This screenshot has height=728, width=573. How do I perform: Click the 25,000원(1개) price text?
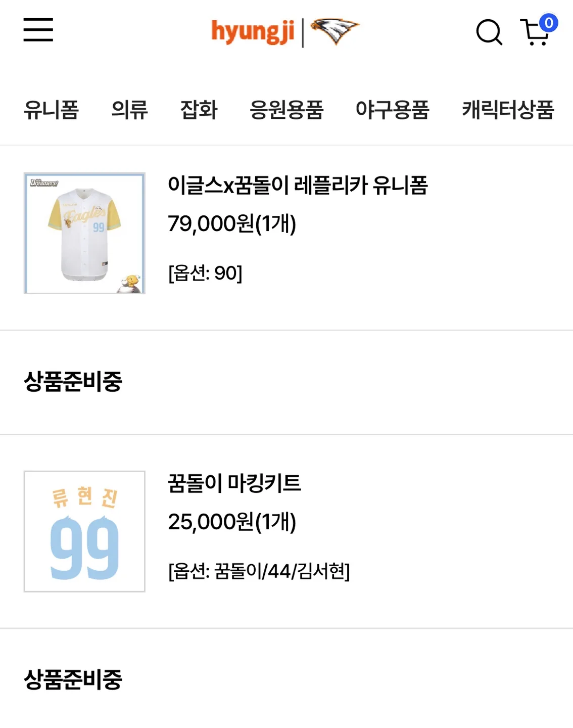(232, 522)
